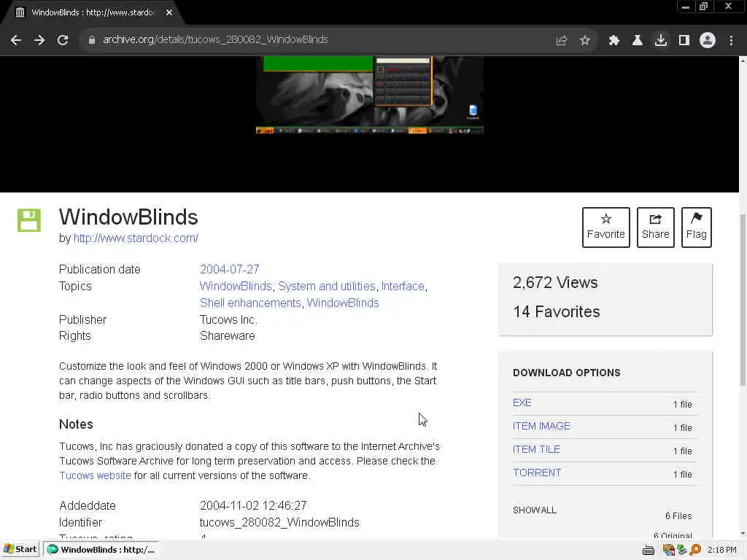The width and height of the screenshot is (747, 560).
Task: Open the Shell enhancements topic link
Action: pos(250,303)
